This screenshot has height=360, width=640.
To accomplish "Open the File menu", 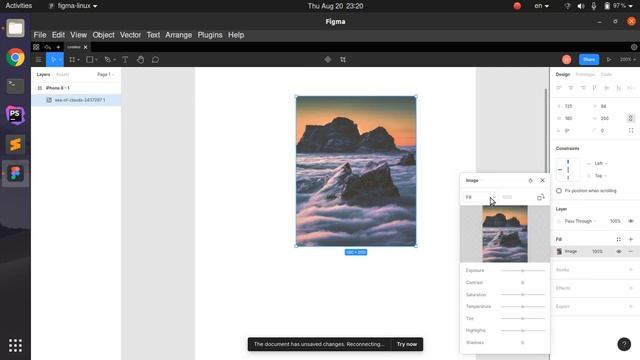I will pos(40,35).
